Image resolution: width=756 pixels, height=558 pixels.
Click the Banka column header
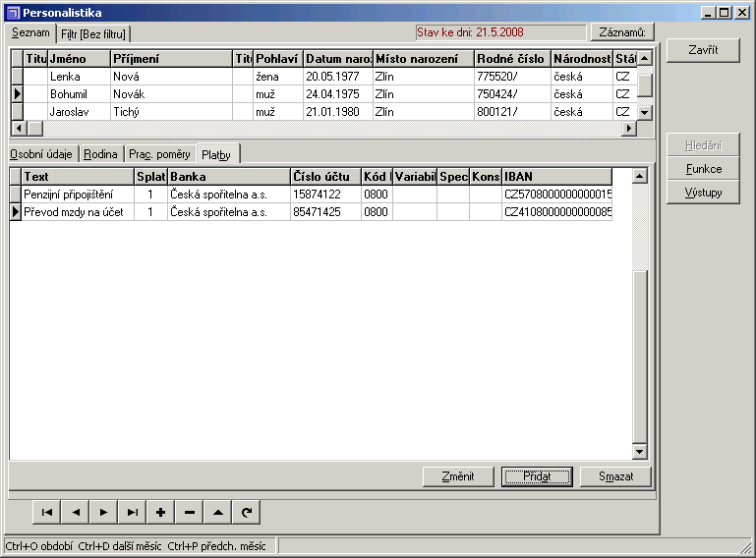coord(229,177)
